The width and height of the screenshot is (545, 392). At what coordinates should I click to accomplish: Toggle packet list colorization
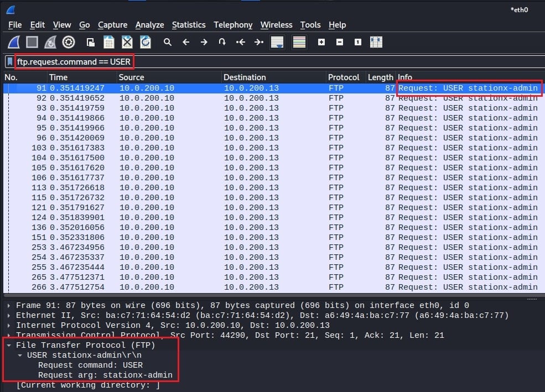299,43
